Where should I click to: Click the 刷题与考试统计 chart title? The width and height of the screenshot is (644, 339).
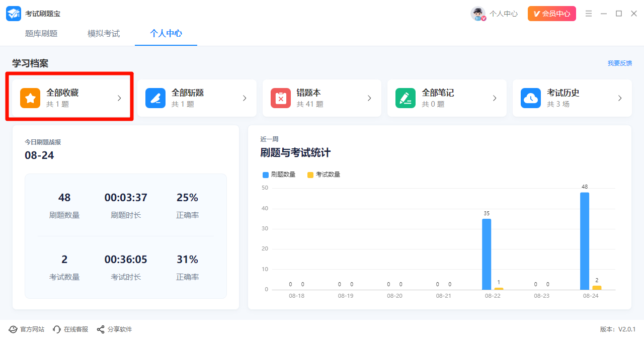pyautogui.click(x=295, y=153)
